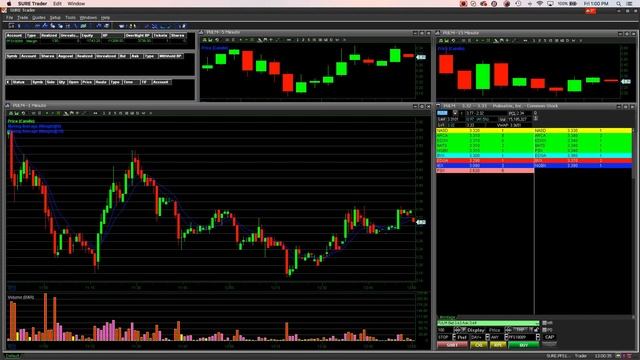Screen dimensions: 640x360
Task: Open the macOS Window menu
Action: pos(76,4)
